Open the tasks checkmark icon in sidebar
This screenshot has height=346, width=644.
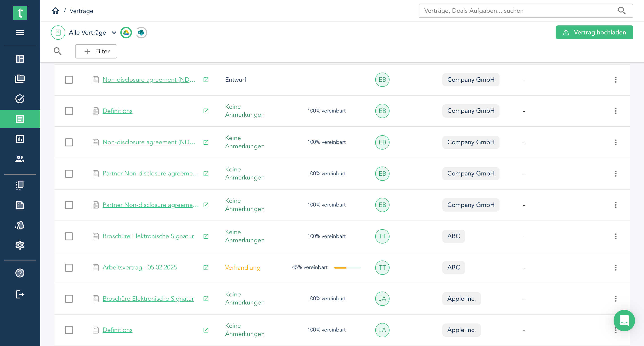(x=20, y=99)
